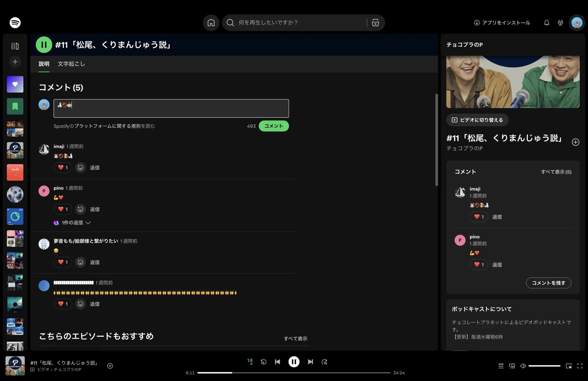Open チョコプラのP link under episode title
Screen dimensions: 588x381
coord(464,148)
